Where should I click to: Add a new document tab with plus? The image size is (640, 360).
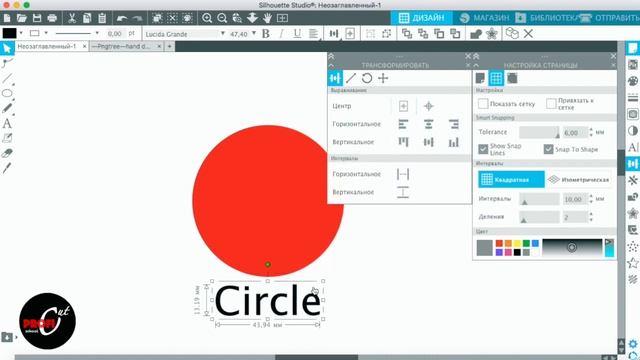click(169, 47)
